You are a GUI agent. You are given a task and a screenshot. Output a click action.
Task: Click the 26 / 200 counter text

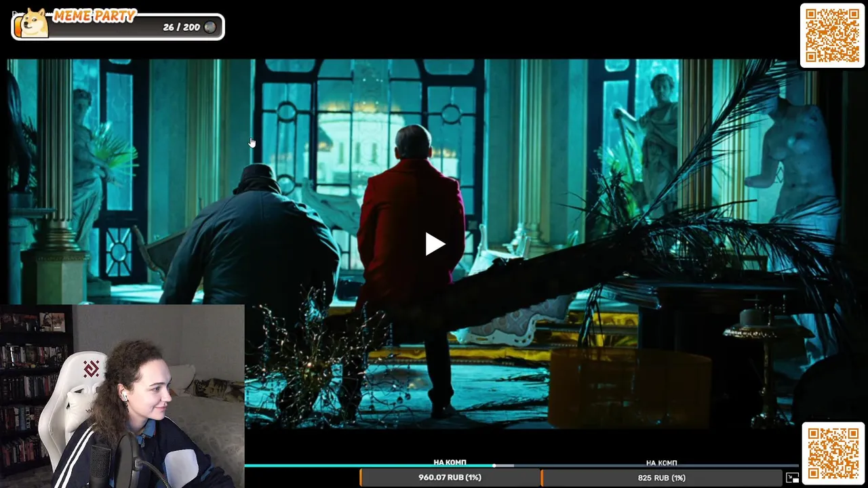pyautogui.click(x=181, y=27)
